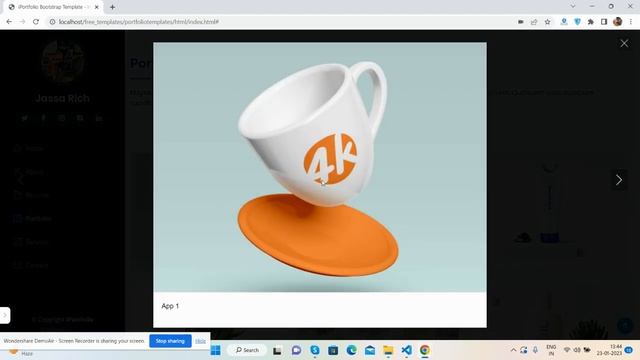Open the blue download extension icon

click(564, 22)
